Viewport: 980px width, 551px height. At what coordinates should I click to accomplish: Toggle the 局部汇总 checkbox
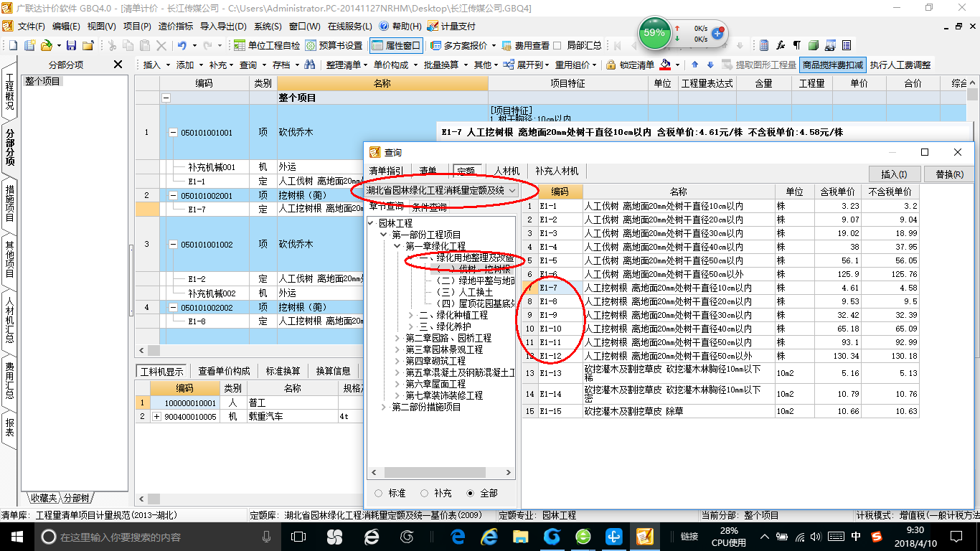[x=557, y=45]
